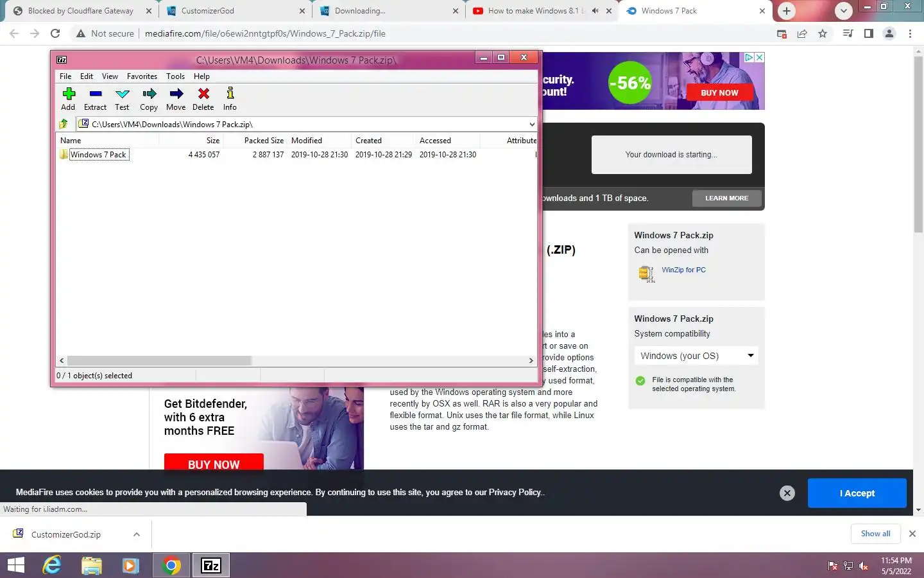Click the share page icon in address bar
Image resolution: width=924 pixels, height=578 pixels.
pyautogui.click(x=802, y=33)
